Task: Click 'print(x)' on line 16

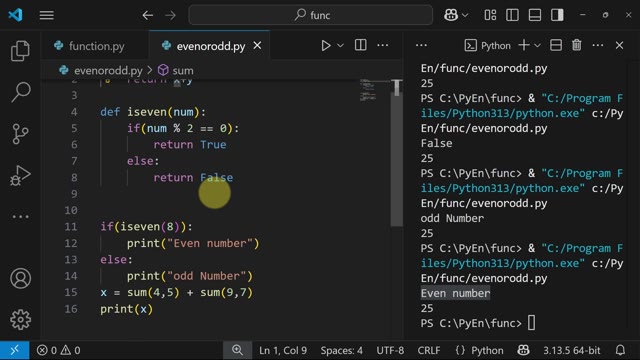Action: tap(127, 309)
